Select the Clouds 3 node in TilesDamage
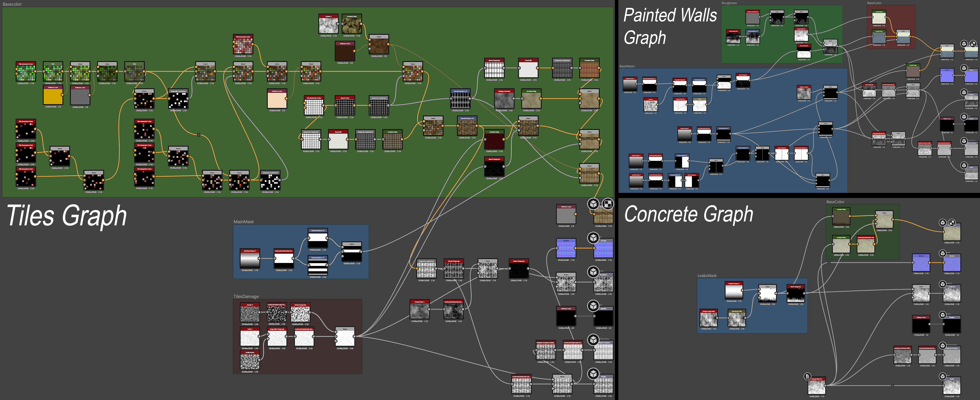This screenshot has width=980, height=400. pos(250,312)
